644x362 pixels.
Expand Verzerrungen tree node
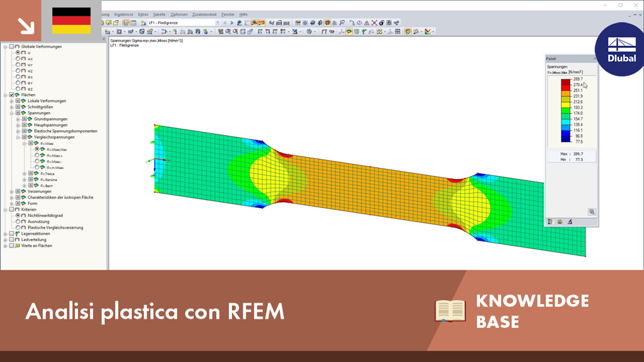pyautogui.click(x=11, y=191)
